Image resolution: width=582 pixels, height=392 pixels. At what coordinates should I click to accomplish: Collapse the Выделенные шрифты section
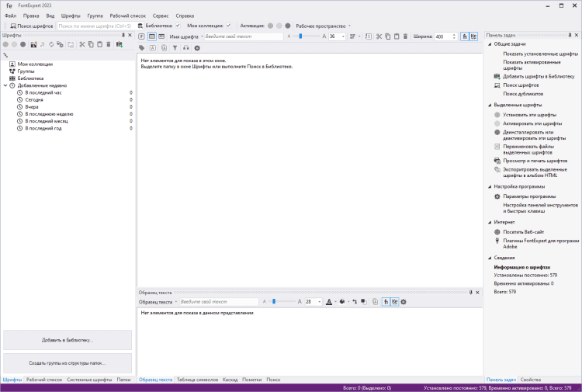tap(490, 105)
